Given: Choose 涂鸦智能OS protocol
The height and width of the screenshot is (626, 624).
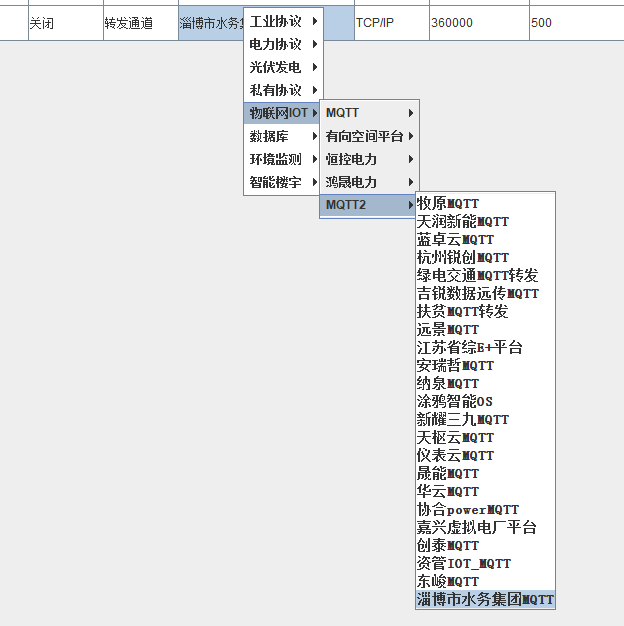Looking at the screenshot, I should (x=485, y=401).
